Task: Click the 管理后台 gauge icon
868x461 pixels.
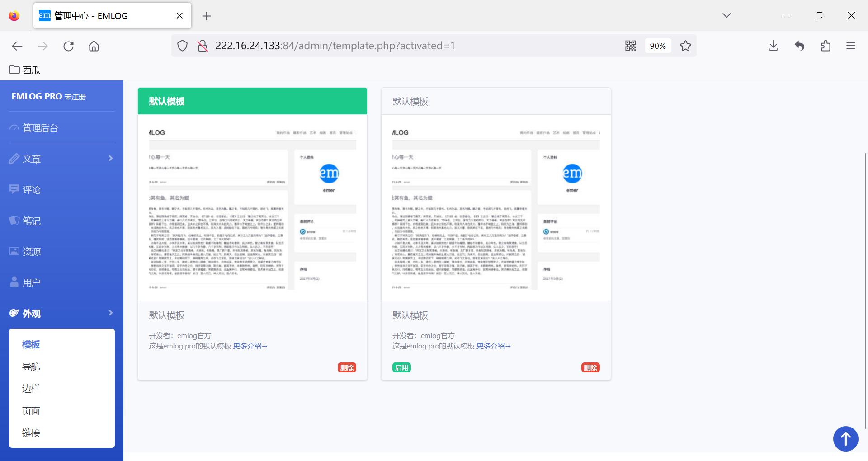Action: click(14, 128)
